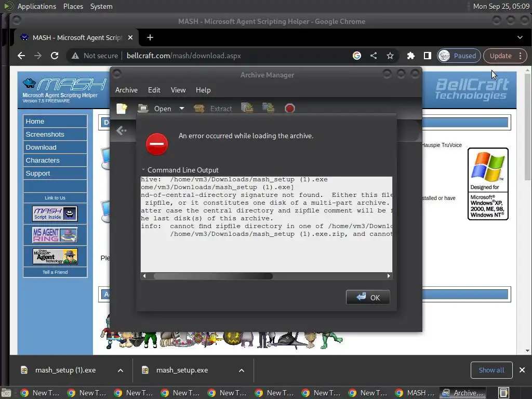Click the horizontal scrollbar thumb in output

click(x=213, y=276)
